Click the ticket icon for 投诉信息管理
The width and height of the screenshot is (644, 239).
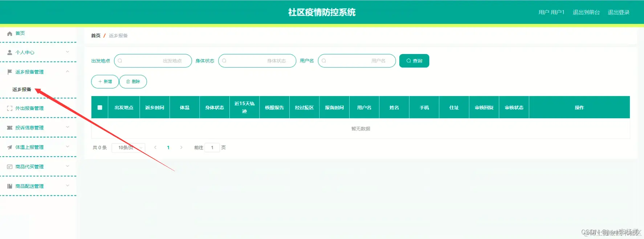point(10,128)
